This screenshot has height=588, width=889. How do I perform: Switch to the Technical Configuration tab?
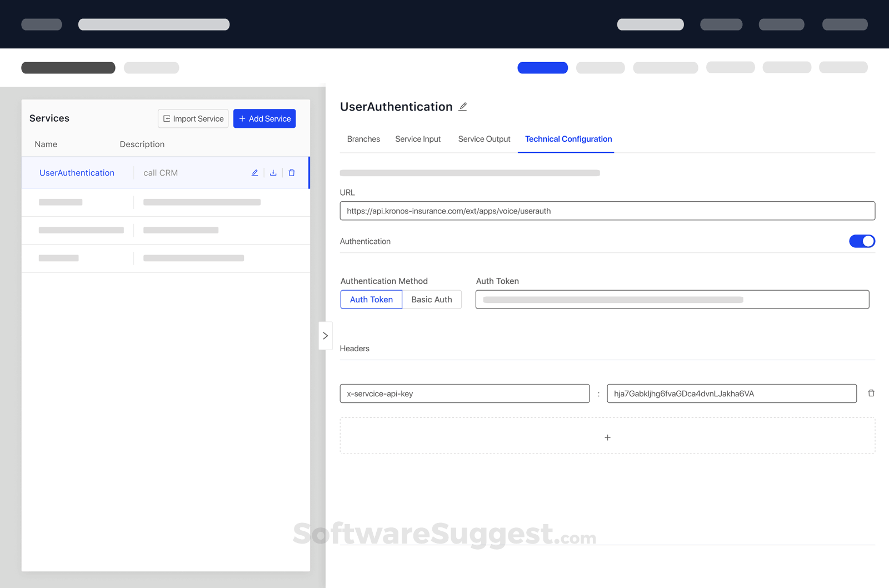[x=568, y=139]
